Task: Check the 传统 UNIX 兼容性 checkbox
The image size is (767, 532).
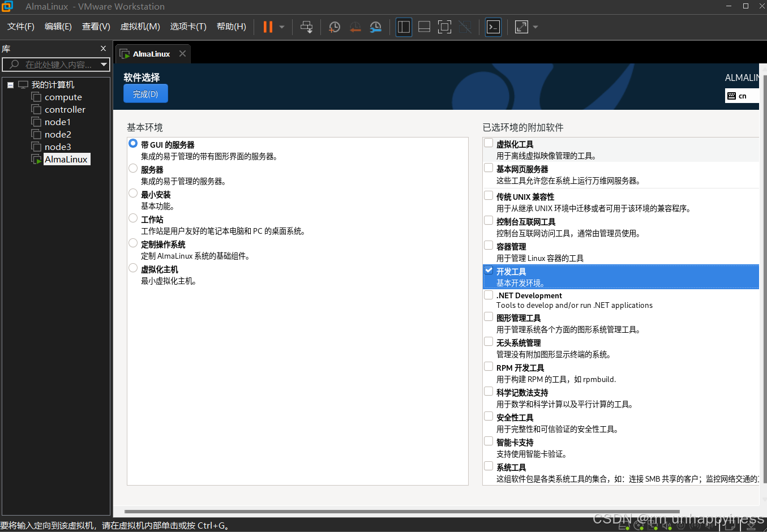Action: [x=489, y=195]
